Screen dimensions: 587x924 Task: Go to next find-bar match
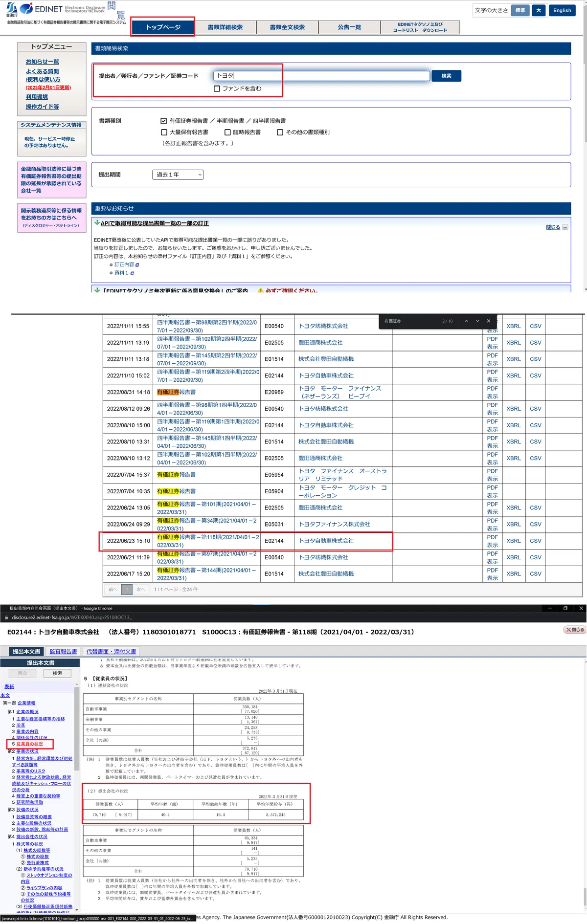pos(477,321)
